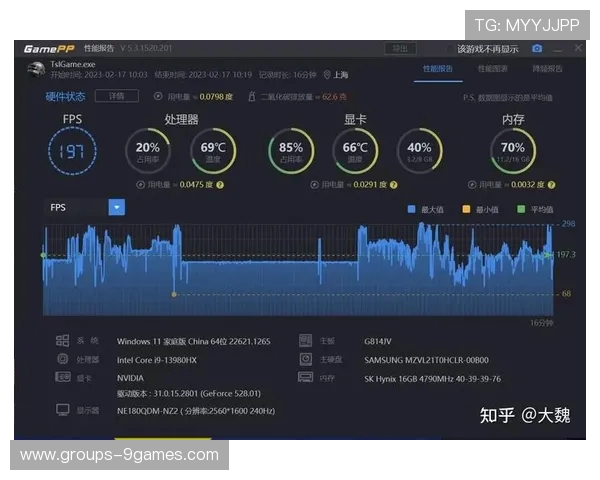Click the help icon after 0.0032 度

pos(551,185)
